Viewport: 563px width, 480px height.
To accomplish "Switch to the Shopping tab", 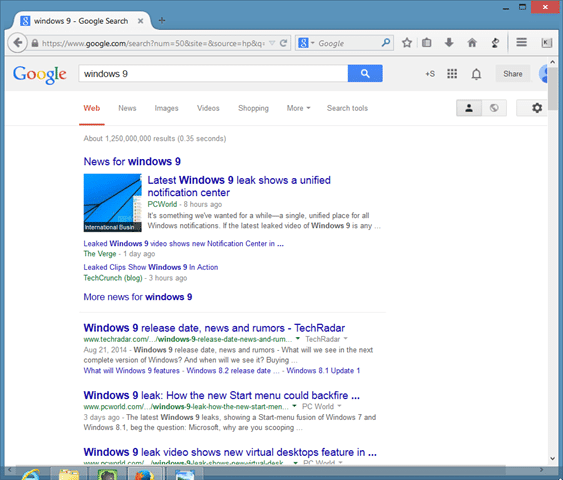I will coord(253,108).
